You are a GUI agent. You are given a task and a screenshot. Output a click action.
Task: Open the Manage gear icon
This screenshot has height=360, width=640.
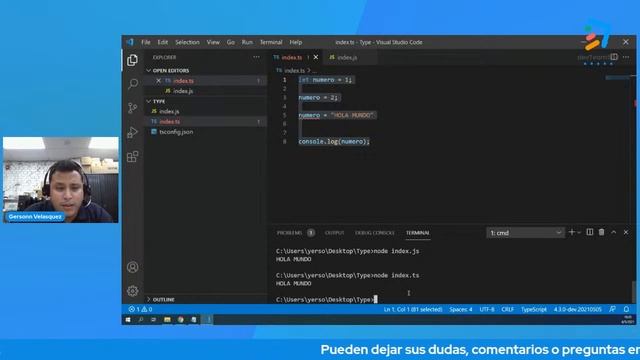click(x=133, y=291)
